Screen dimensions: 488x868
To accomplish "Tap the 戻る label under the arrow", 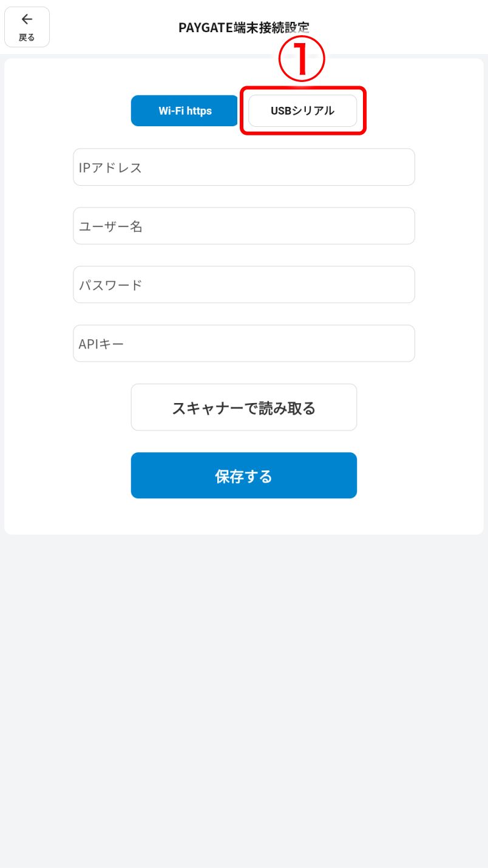I will (27, 38).
